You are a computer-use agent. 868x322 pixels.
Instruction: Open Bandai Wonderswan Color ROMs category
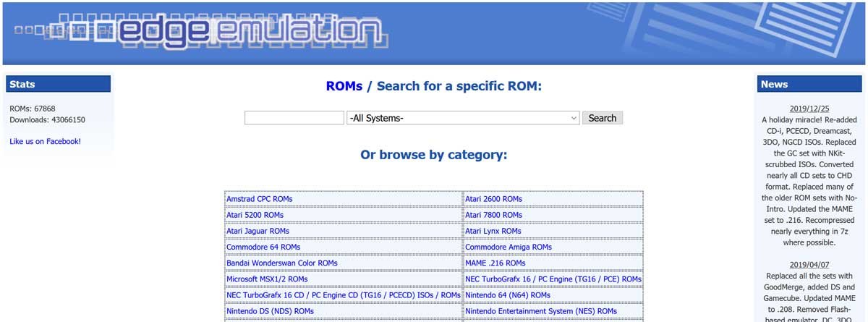[282, 263]
